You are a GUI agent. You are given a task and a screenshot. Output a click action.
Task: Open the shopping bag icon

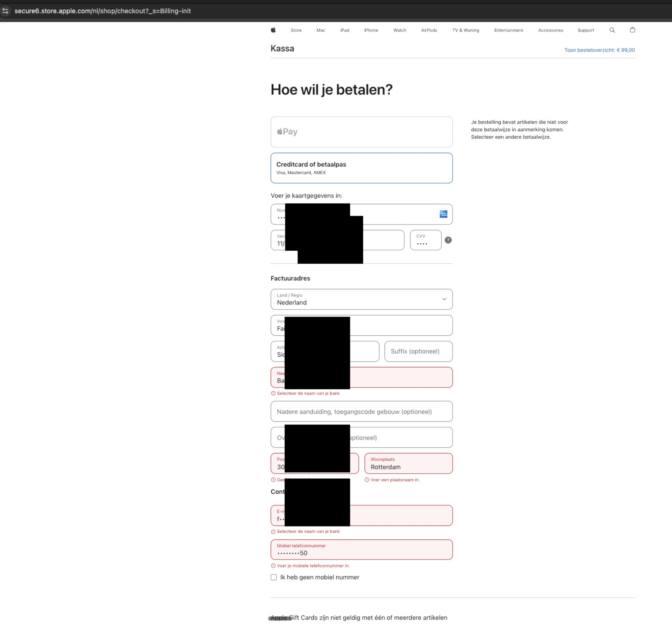pos(632,30)
